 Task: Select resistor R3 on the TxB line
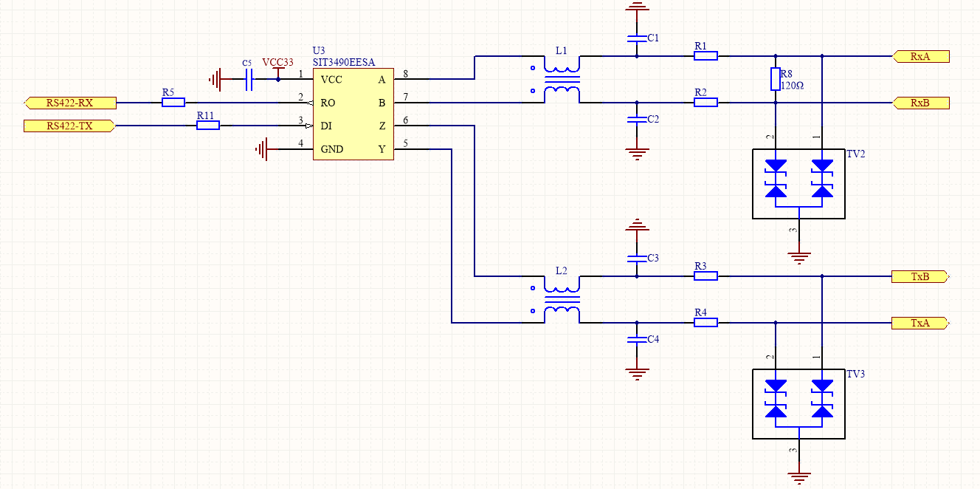(705, 276)
